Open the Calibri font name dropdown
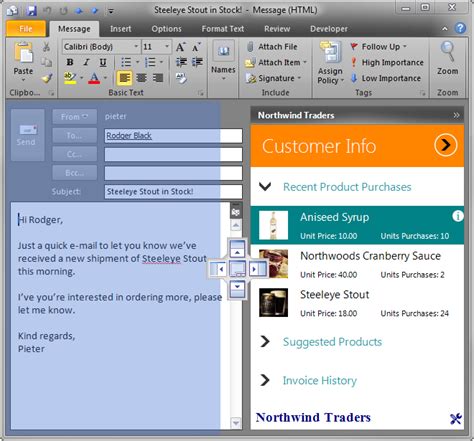The width and height of the screenshot is (474, 441). 136,47
